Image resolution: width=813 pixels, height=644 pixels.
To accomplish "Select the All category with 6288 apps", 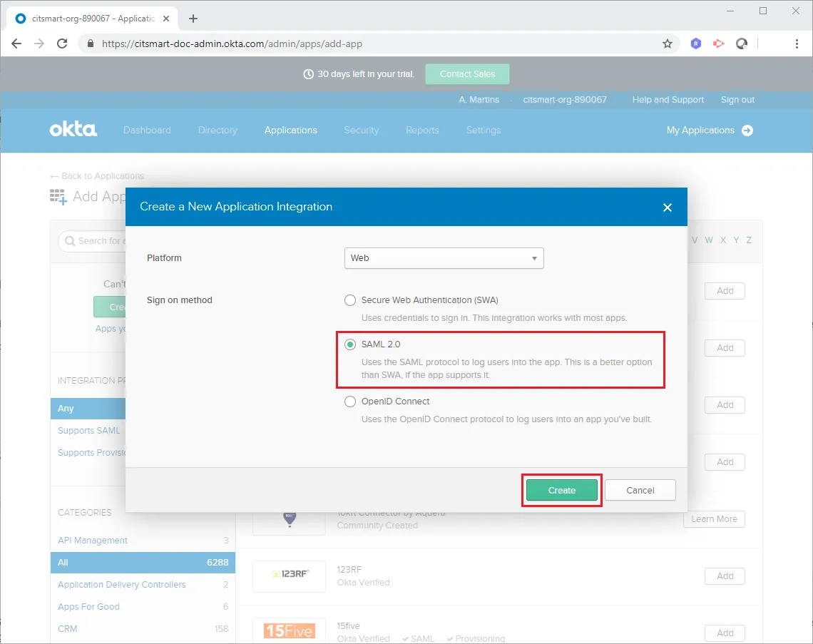I will pyautogui.click(x=143, y=563).
